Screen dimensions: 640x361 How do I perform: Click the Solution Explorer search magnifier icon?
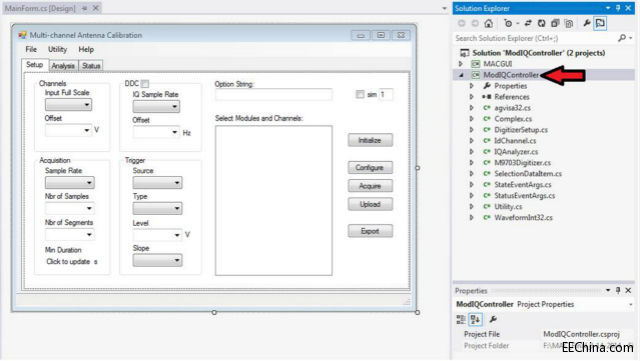tap(622, 38)
